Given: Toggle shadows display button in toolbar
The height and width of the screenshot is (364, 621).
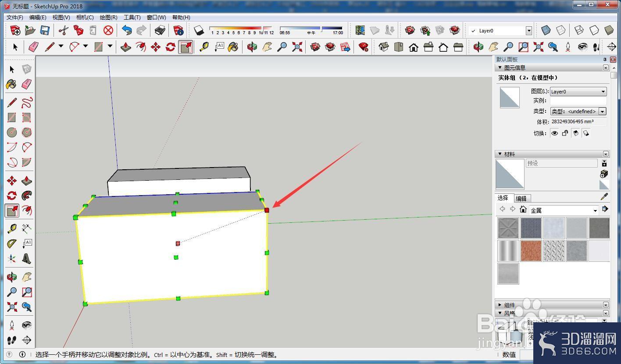Looking at the screenshot, I should tap(199, 30).
